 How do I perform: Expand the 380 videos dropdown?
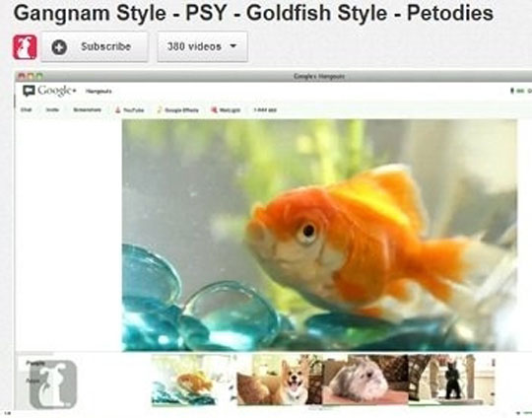pos(202,47)
